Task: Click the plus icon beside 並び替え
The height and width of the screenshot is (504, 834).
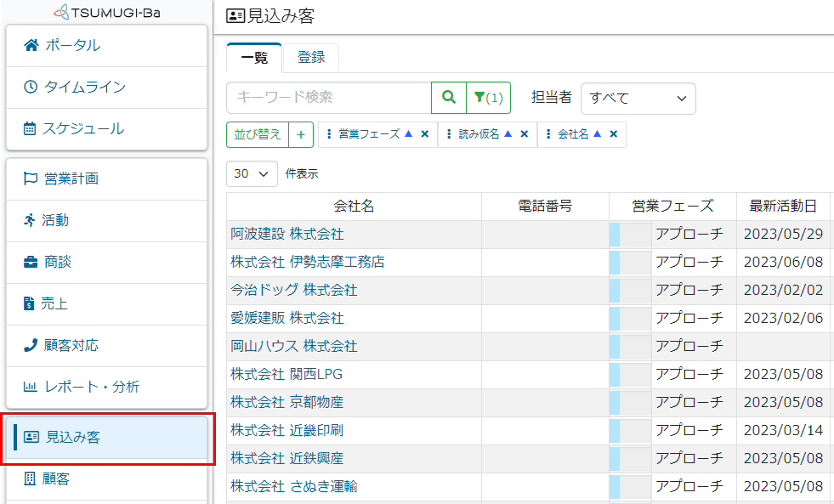Action: point(301,134)
